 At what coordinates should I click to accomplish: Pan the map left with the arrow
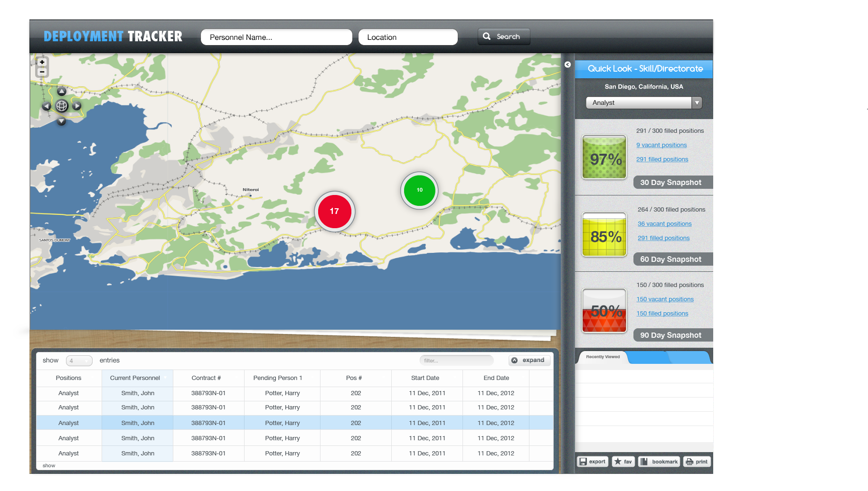click(x=47, y=106)
